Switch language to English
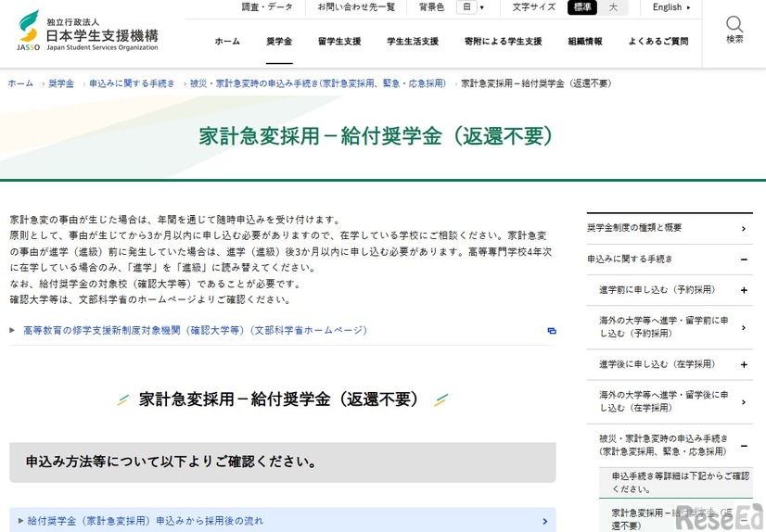766x532 pixels. 671,7
